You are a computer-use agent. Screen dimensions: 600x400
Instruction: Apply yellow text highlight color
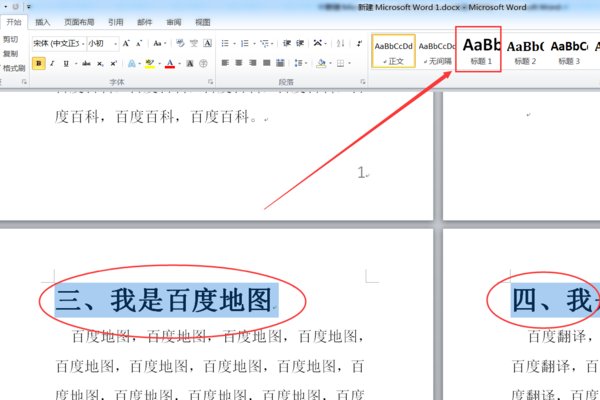coord(150,64)
